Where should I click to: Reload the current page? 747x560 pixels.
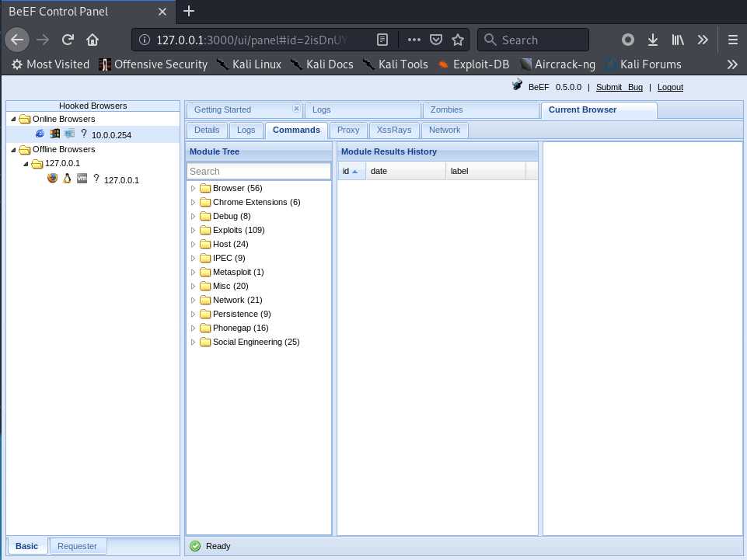point(68,40)
